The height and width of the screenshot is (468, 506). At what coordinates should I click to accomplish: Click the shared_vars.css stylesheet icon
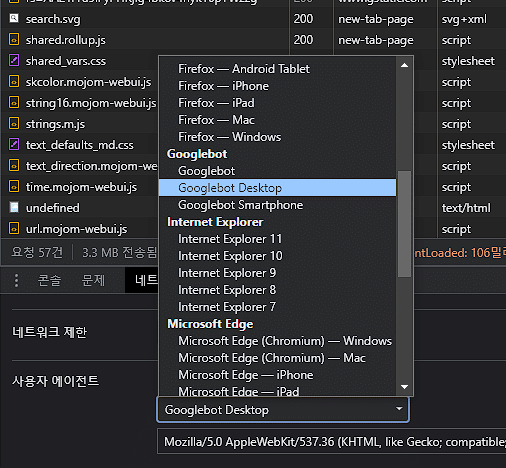[14, 60]
